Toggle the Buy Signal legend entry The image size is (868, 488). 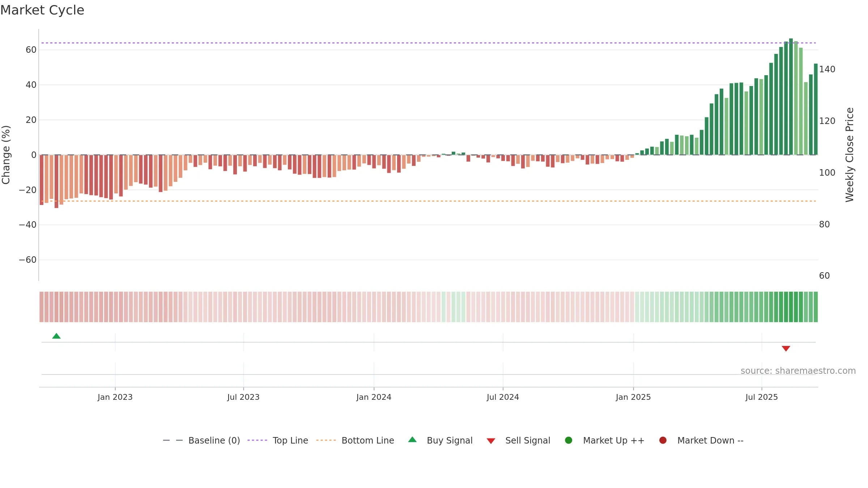tap(440, 440)
